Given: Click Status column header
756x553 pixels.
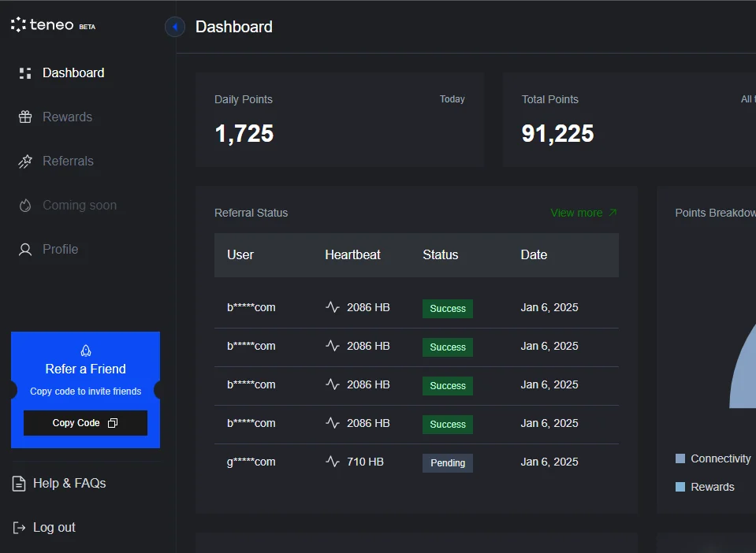Looking at the screenshot, I should (440, 254).
